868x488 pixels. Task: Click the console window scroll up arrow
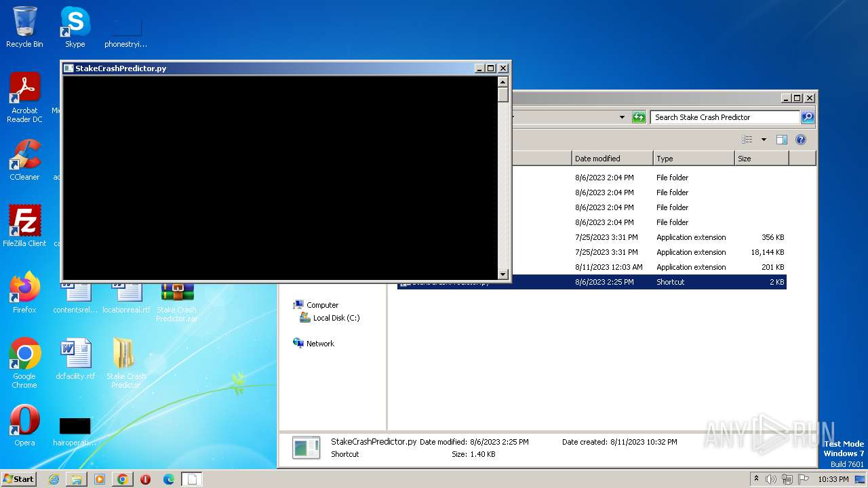tap(502, 81)
